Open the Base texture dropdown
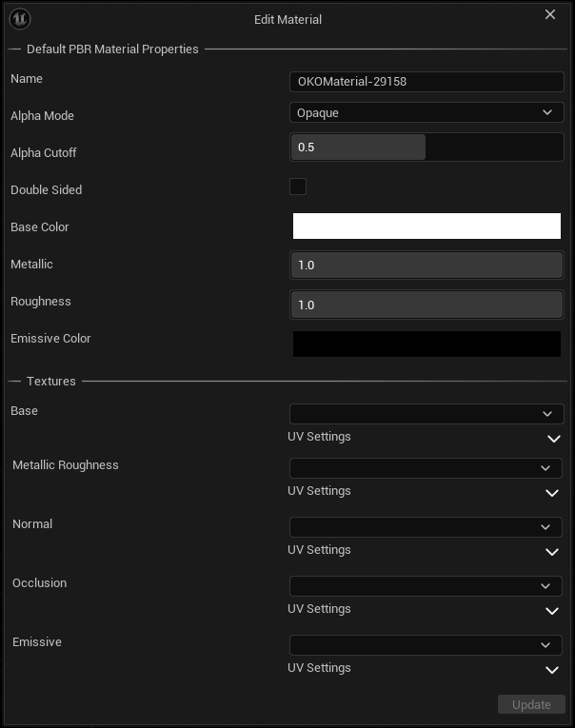Image resolution: width=575 pixels, height=728 pixels. click(x=426, y=414)
